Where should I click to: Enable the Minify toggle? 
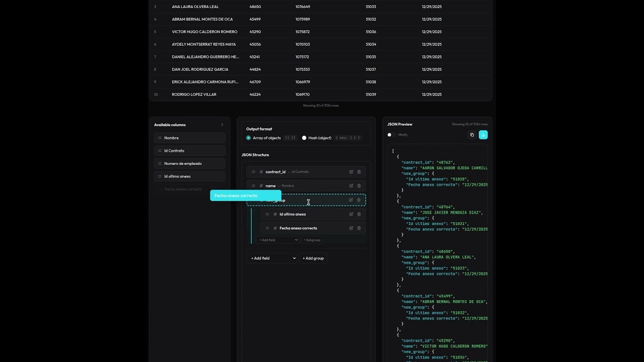389,135
